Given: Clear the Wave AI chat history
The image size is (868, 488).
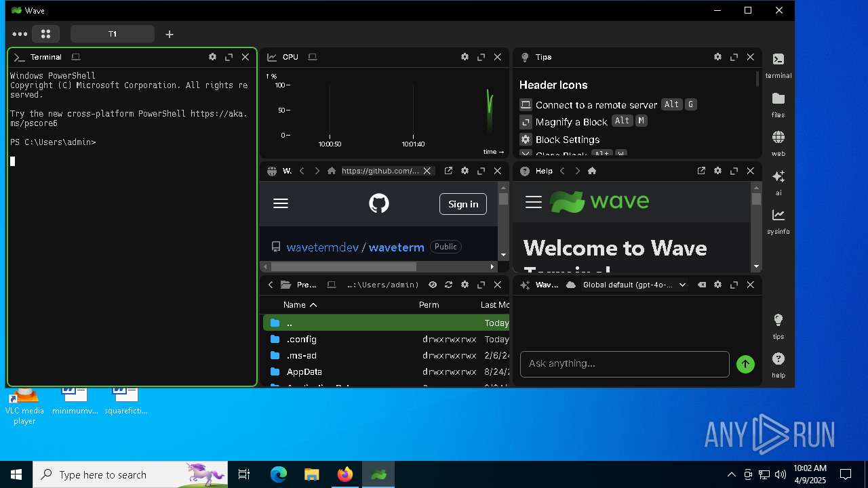Looking at the screenshot, I should point(701,285).
